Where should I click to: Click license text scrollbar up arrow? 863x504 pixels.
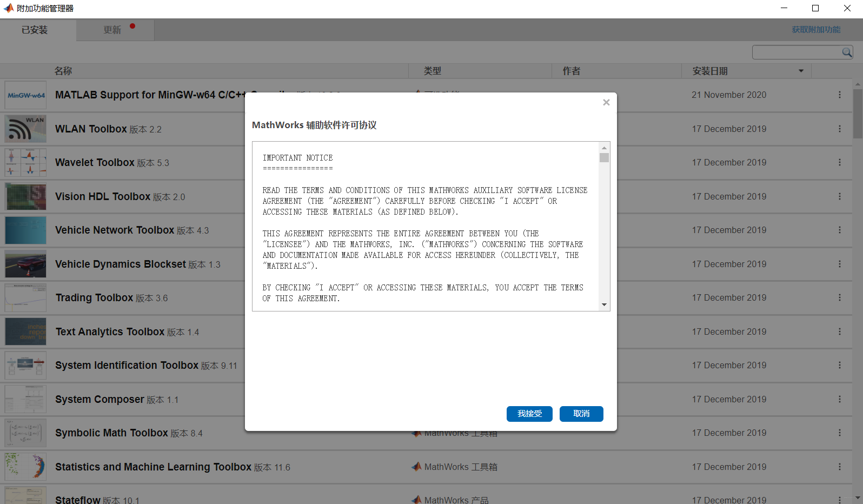604,147
